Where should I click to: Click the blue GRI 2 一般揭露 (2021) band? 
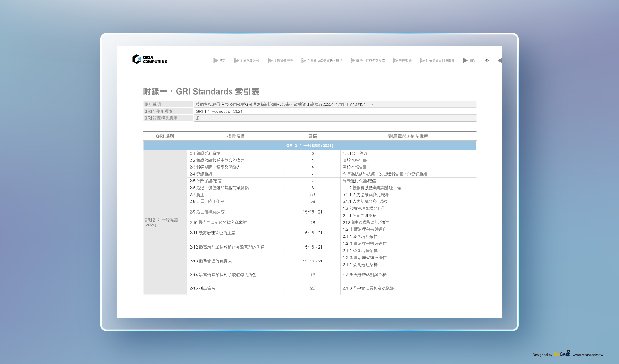click(310, 146)
